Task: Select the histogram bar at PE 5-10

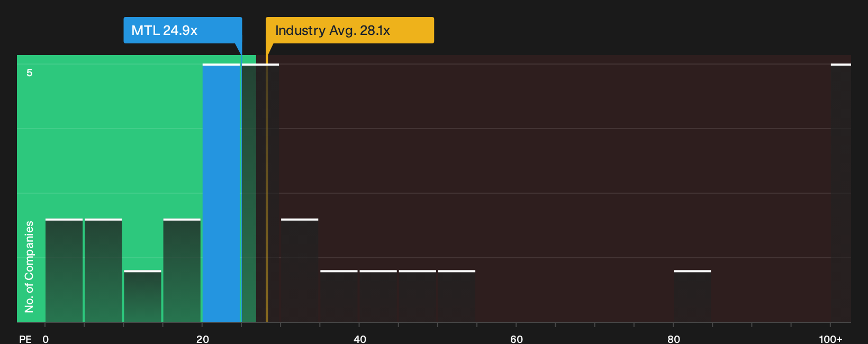Action: click(103, 270)
